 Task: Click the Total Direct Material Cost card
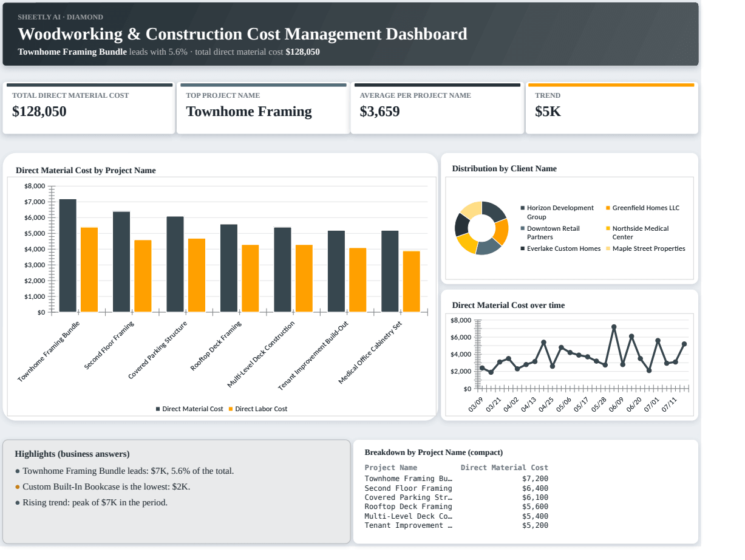(x=88, y=108)
